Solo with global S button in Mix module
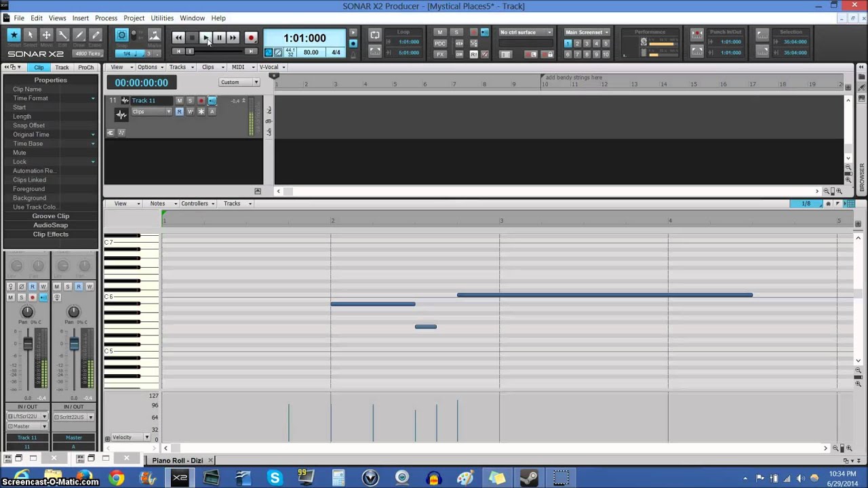The width and height of the screenshot is (868, 488). [456, 33]
